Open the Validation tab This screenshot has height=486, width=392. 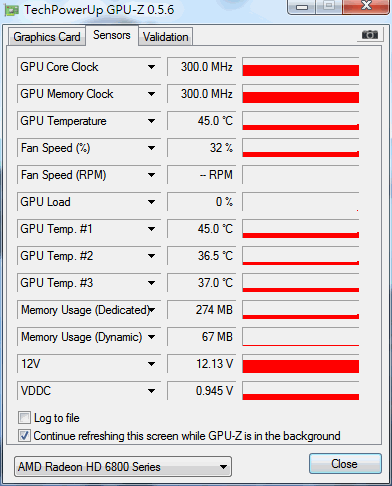click(x=166, y=37)
